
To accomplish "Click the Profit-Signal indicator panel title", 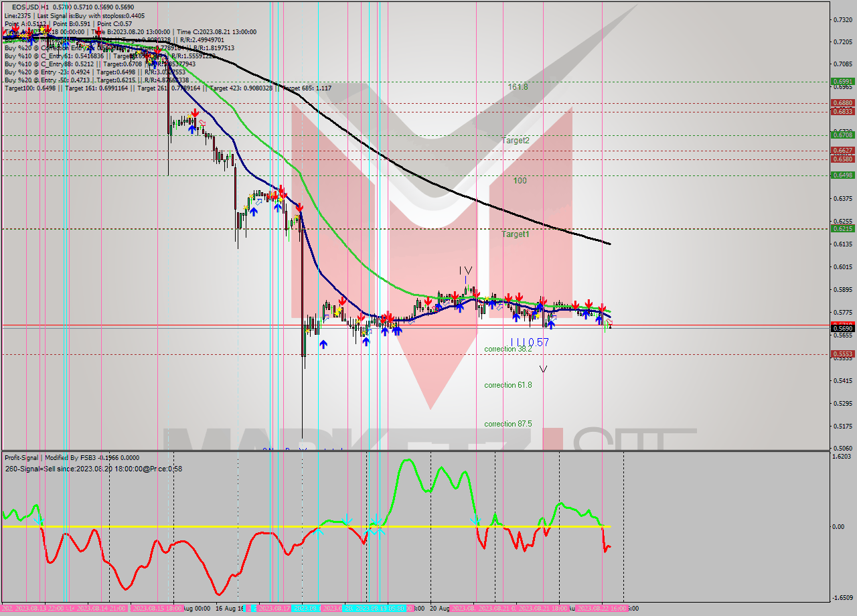I will click(x=20, y=458).
